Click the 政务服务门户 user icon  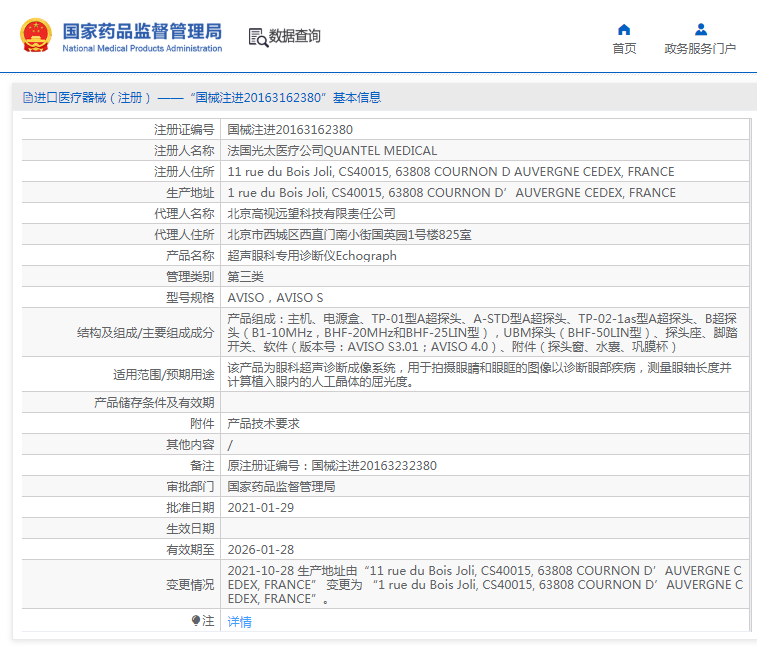pos(701,30)
